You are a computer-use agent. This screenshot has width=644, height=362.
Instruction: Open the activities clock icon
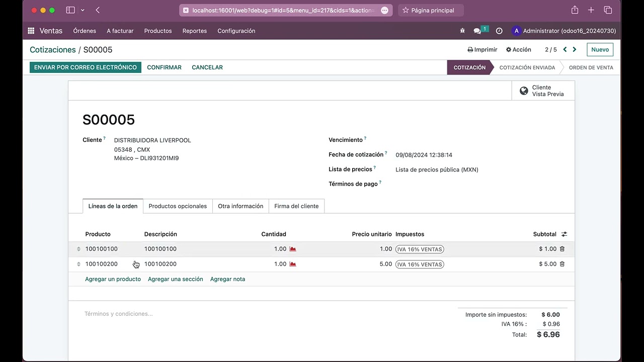tap(499, 31)
